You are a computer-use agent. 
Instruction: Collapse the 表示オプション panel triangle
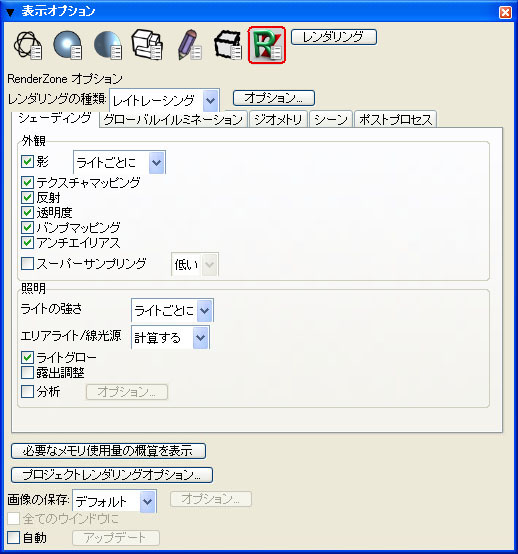pyautogui.click(x=10, y=13)
